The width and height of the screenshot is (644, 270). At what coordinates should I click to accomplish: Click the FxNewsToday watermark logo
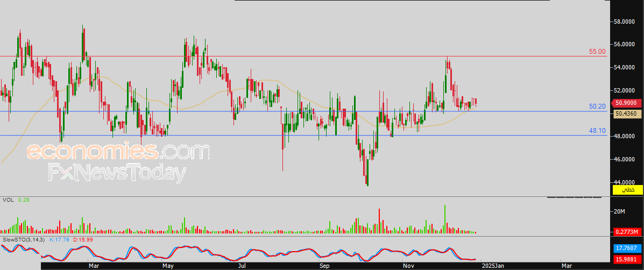(117, 173)
